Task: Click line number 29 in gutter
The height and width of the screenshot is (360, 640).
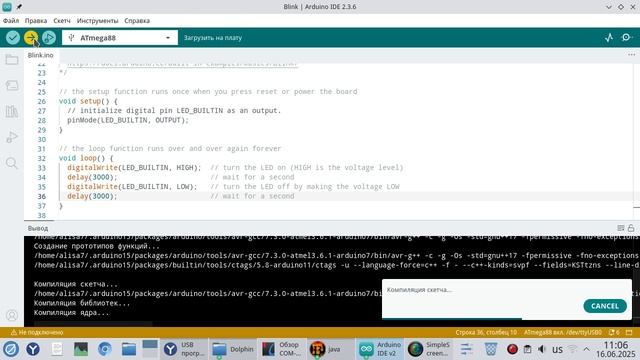Action: [x=42, y=130]
